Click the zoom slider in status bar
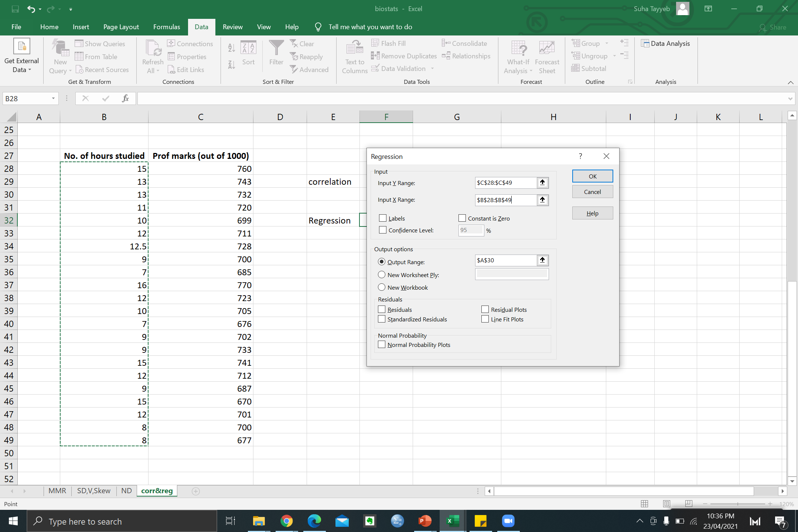The image size is (798, 532). pyautogui.click(x=737, y=504)
